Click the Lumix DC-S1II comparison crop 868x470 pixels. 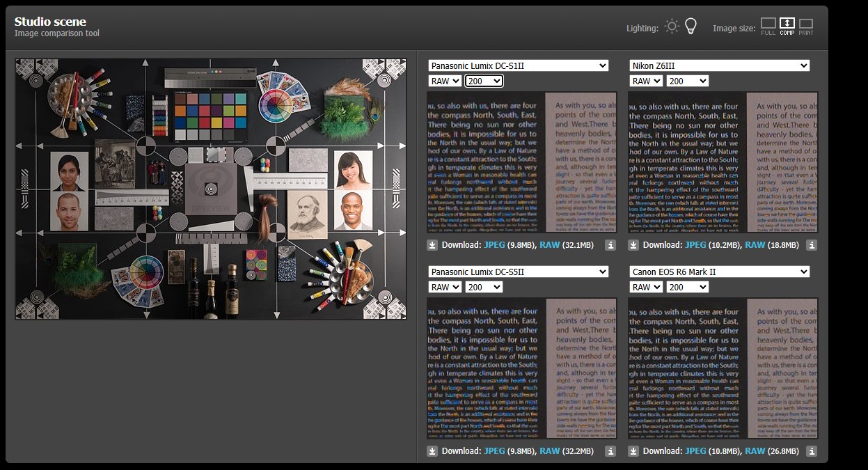(522, 162)
